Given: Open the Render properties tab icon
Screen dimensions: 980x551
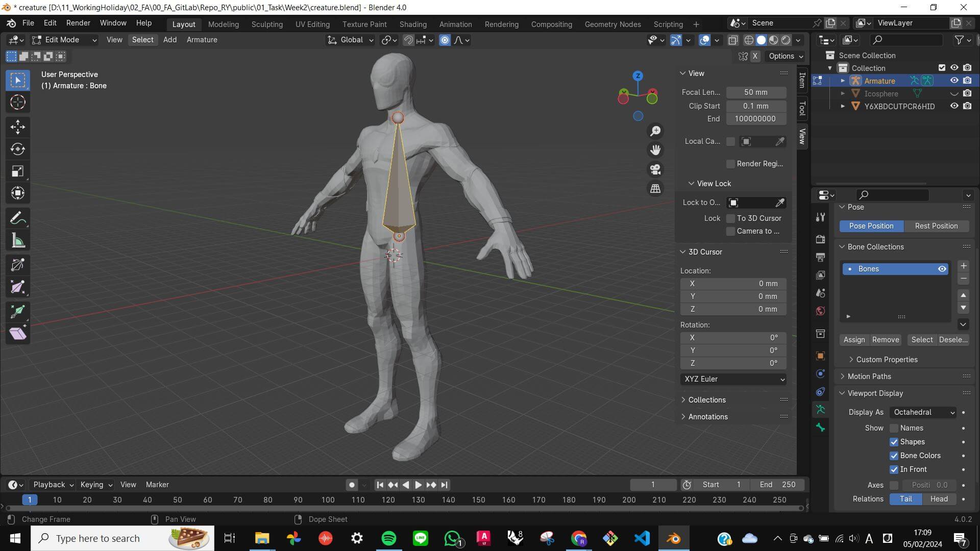Looking at the screenshot, I should (x=820, y=239).
